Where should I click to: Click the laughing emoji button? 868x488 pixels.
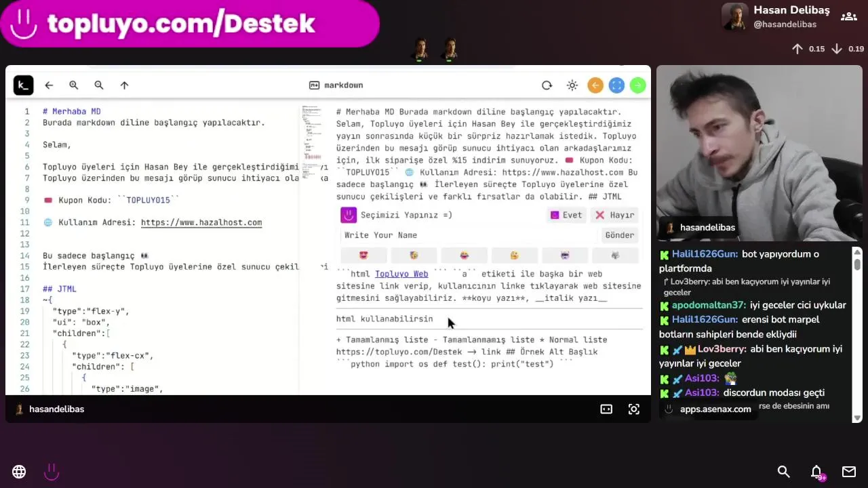465,256
